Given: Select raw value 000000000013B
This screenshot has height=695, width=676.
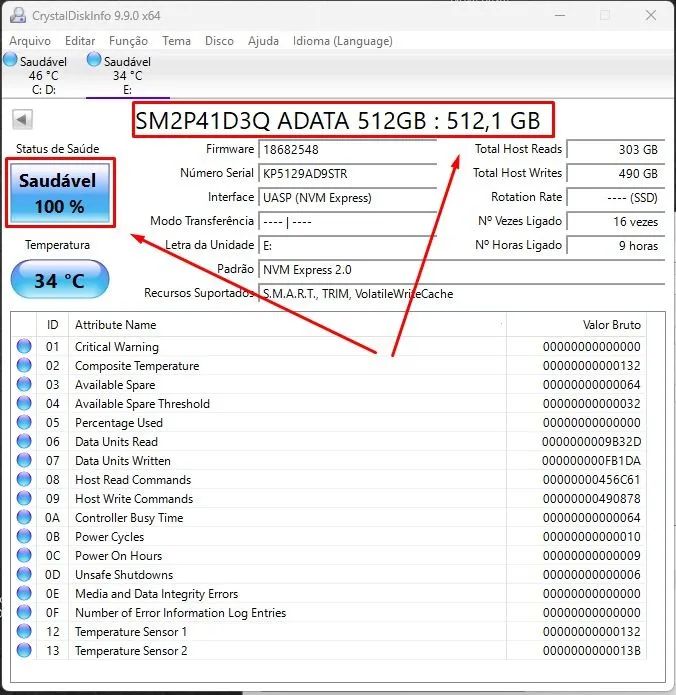Looking at the screenshot, I should click(592, 651).
